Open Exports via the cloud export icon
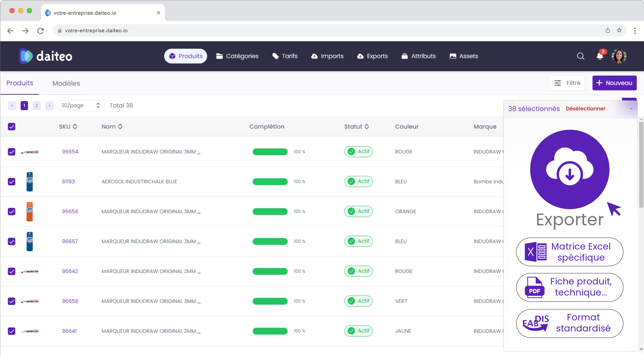Image resolution: width=644 pixels, height=356 pixels. 360,56
